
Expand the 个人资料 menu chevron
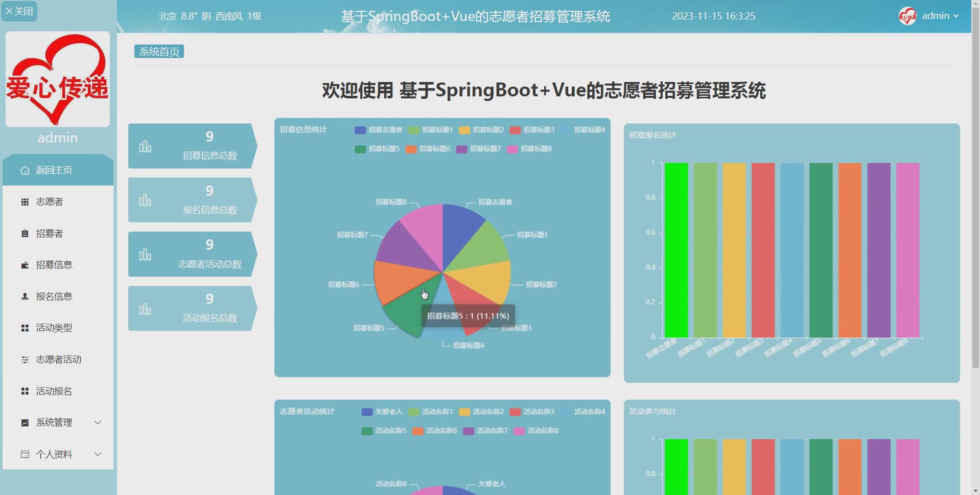98,454
